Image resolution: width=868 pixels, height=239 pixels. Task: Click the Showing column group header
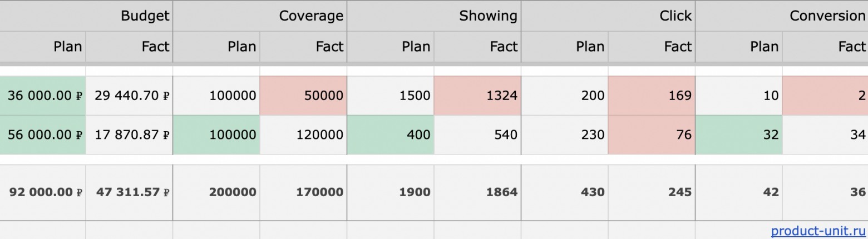coord(488,16)
